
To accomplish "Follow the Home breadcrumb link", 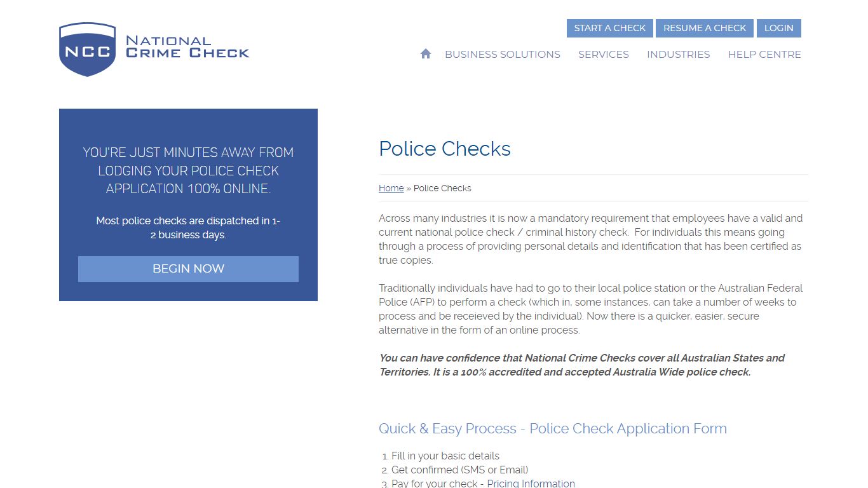I will coord(391,188).
